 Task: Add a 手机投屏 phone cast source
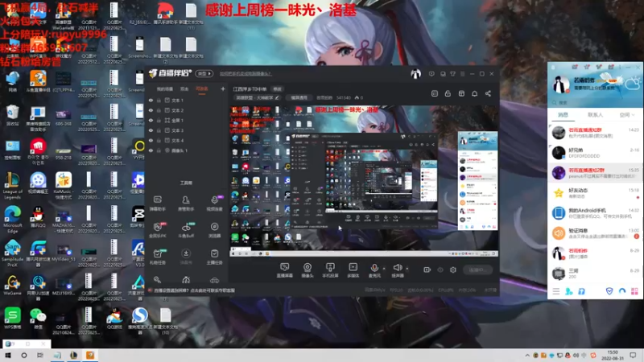pyautogui.click(x=330, y=270)
